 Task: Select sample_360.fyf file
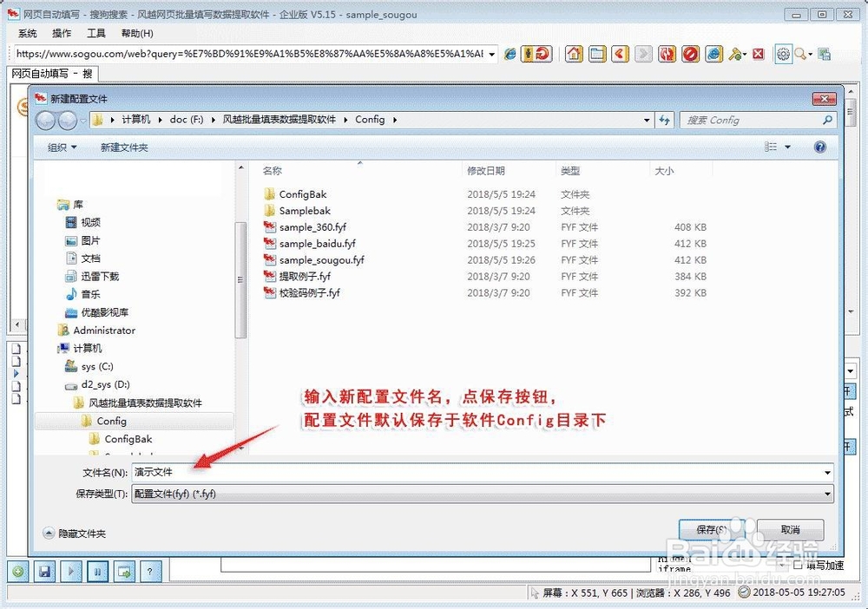312,227
